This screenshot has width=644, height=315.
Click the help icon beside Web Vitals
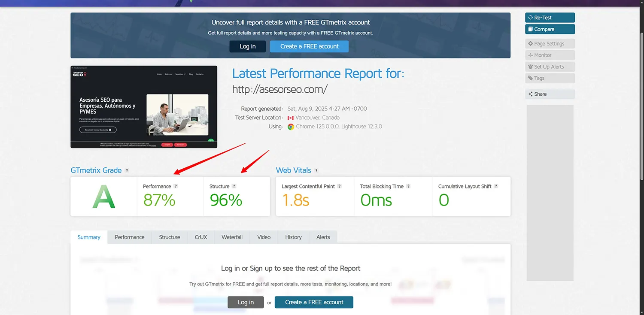tap(316, 171)
